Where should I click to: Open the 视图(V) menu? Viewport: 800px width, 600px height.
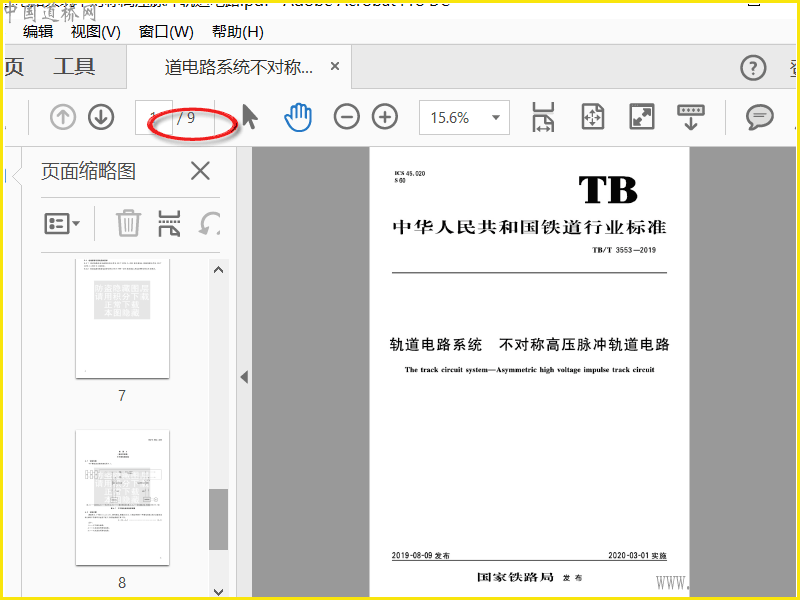[95, 32]
